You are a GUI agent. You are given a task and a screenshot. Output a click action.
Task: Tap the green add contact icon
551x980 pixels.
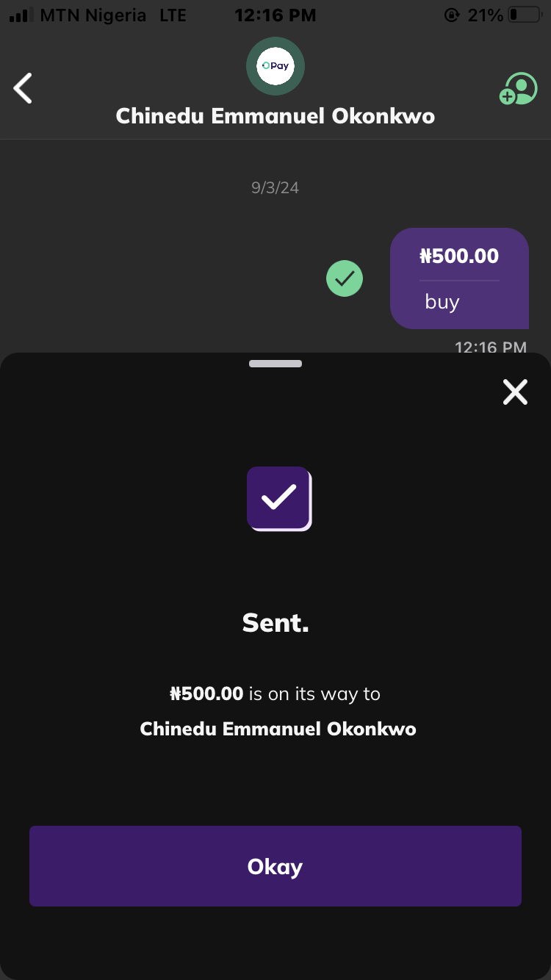click(x=519, y=88)
